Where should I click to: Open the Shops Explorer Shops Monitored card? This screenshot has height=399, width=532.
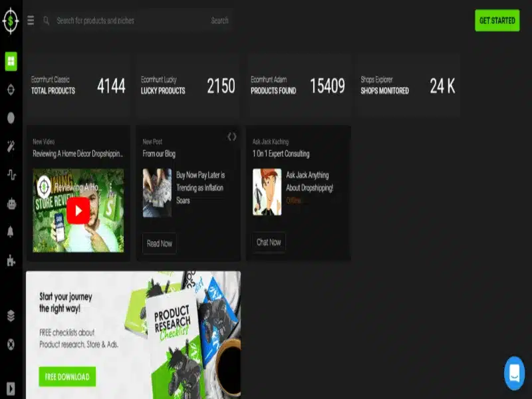(408, 85)
